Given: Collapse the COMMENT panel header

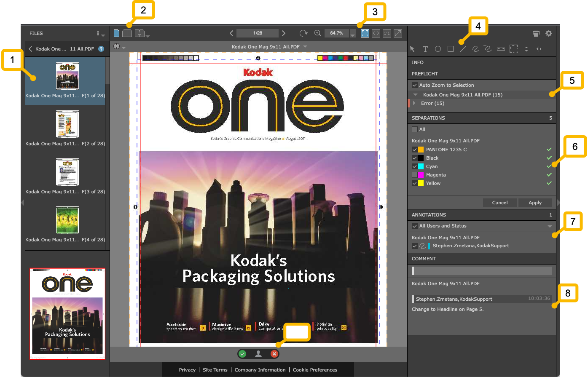Looking at the screenshot, I should pyautogui.click(x=482, y=259).
